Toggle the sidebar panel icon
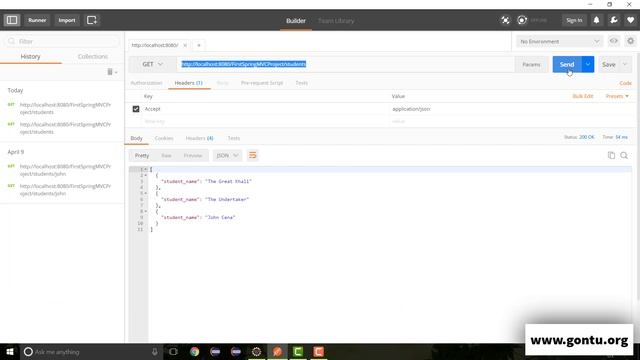The width and height of the screenshot is (640, 360). point(12,20)
